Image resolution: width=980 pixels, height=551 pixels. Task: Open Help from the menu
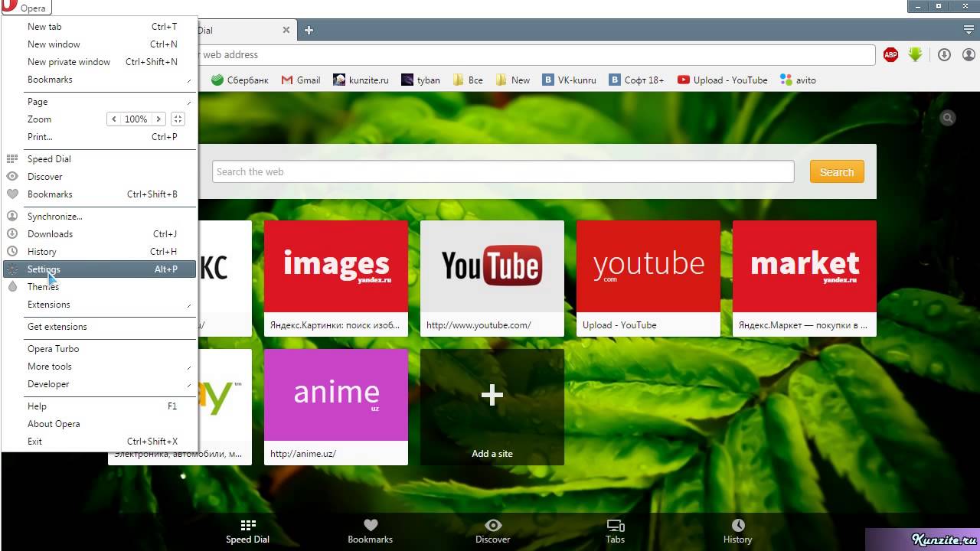point(100,406)
